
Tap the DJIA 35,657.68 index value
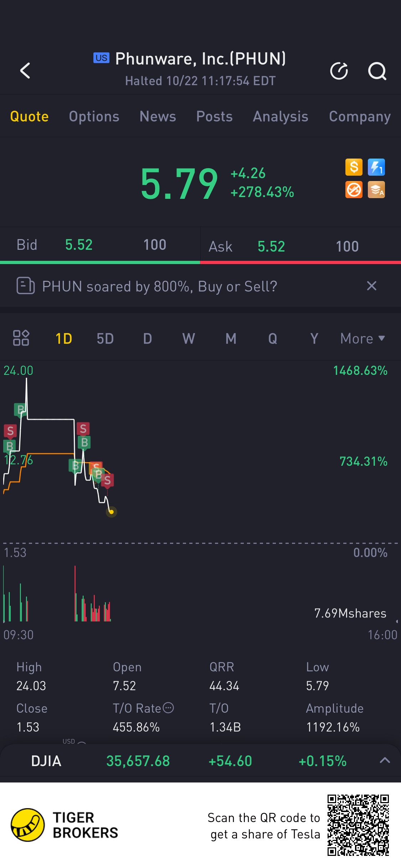[x=138, y=761]
